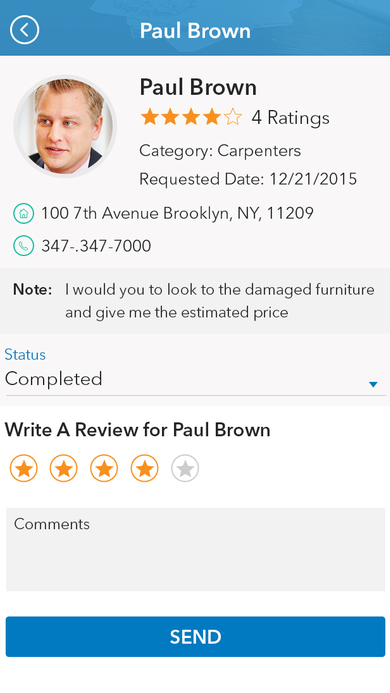Go back using the circled arrow icon
The height and width of the screenshot is (693, 390).
[24, 30]
